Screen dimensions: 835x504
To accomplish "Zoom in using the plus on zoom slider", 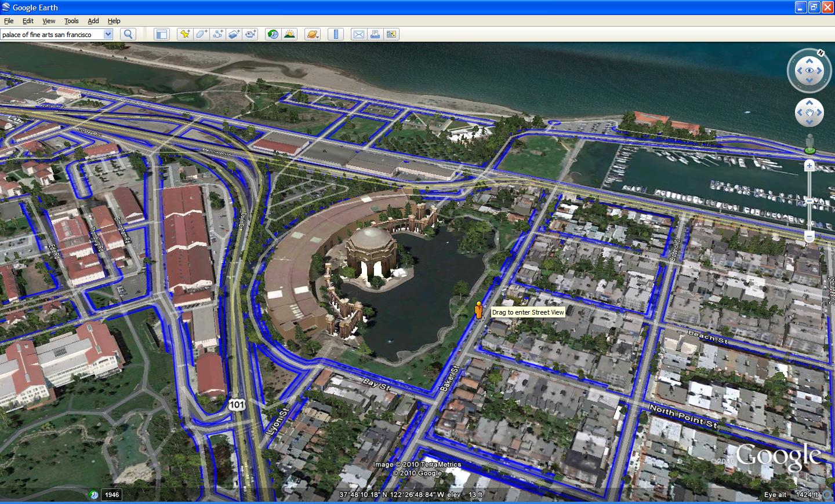I will [x=809, y=166].
